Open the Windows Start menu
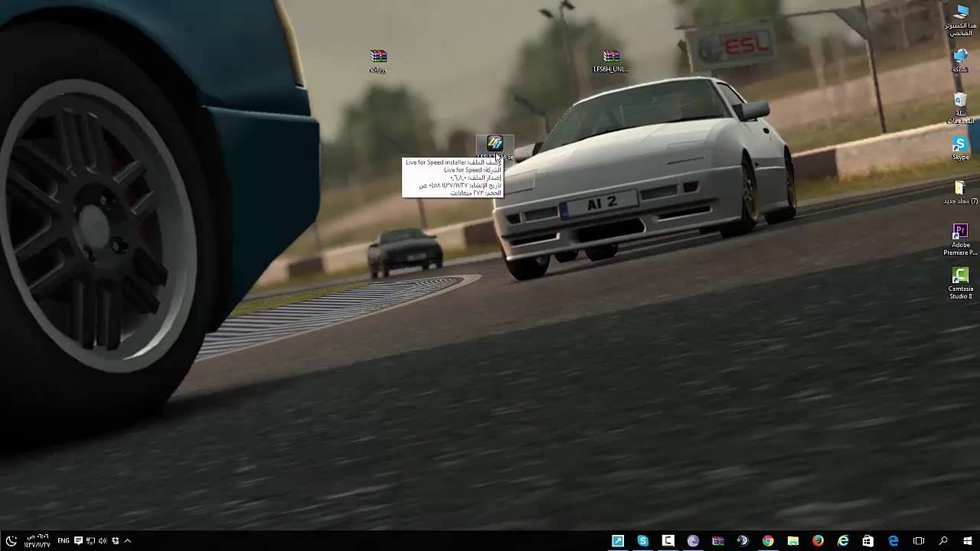Screen dimensions: 980x551 pyautogui.click(x=968, y=541)
